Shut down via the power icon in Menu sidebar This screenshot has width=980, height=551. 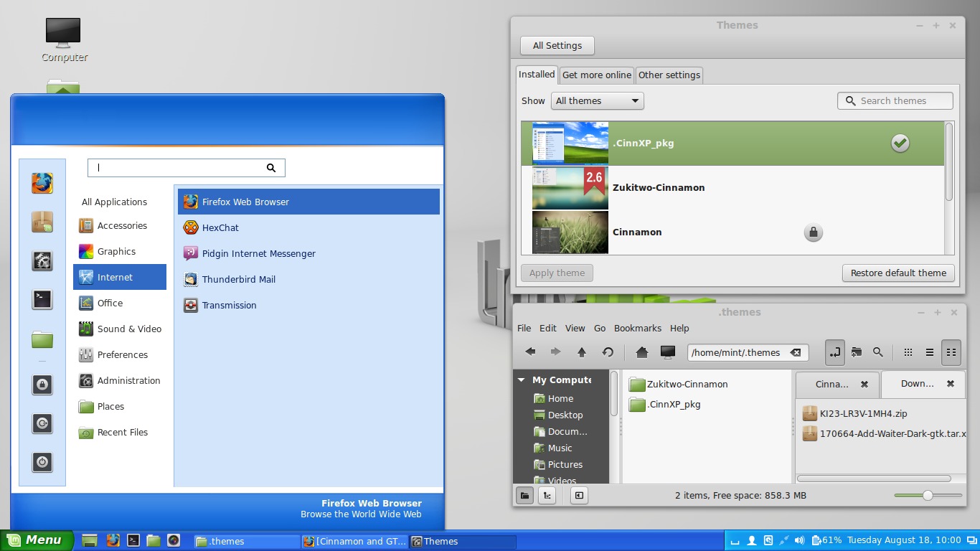(x=42, y=463)
